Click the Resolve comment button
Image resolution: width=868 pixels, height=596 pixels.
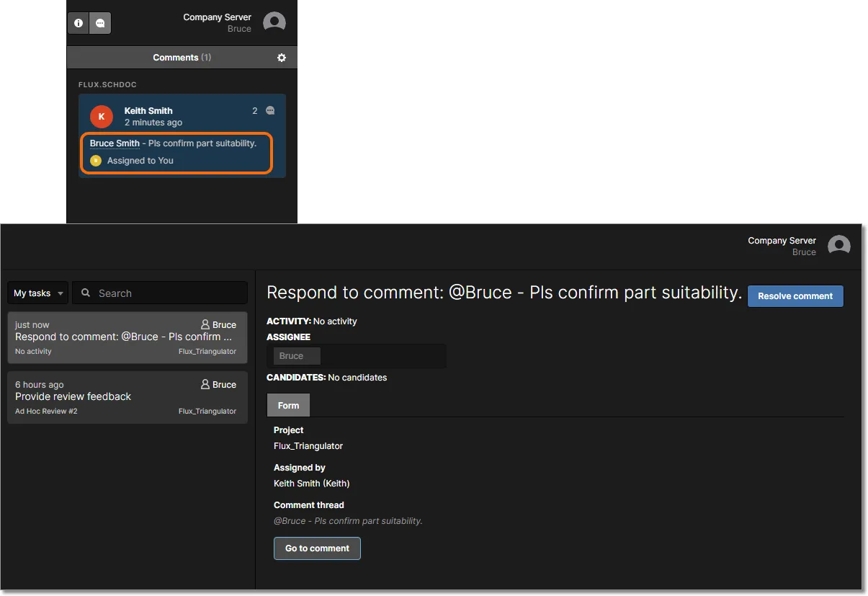[x=795, y=296]
